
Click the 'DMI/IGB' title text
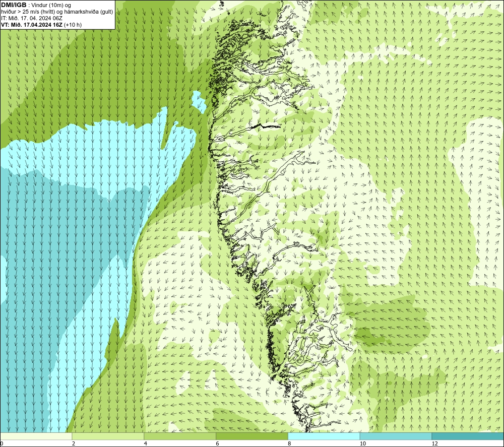(14, 5)
